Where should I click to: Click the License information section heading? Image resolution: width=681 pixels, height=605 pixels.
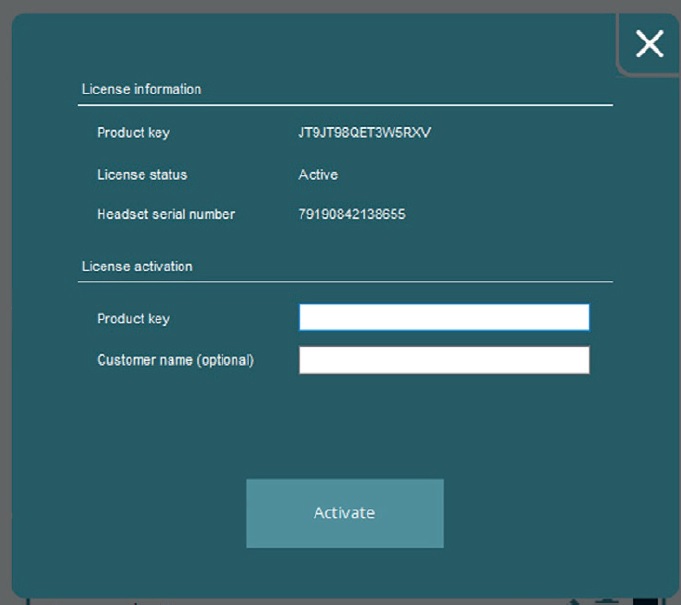tap(141, 89)
